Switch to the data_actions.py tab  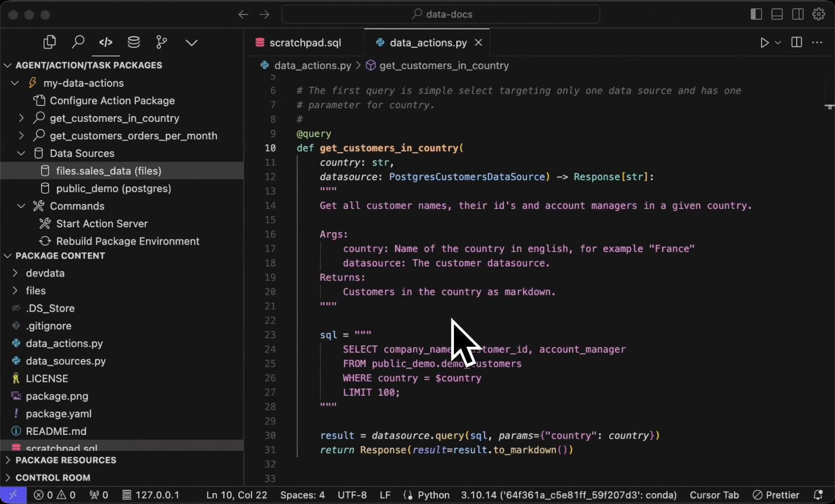pyautogui.click(x=428, y=42)
